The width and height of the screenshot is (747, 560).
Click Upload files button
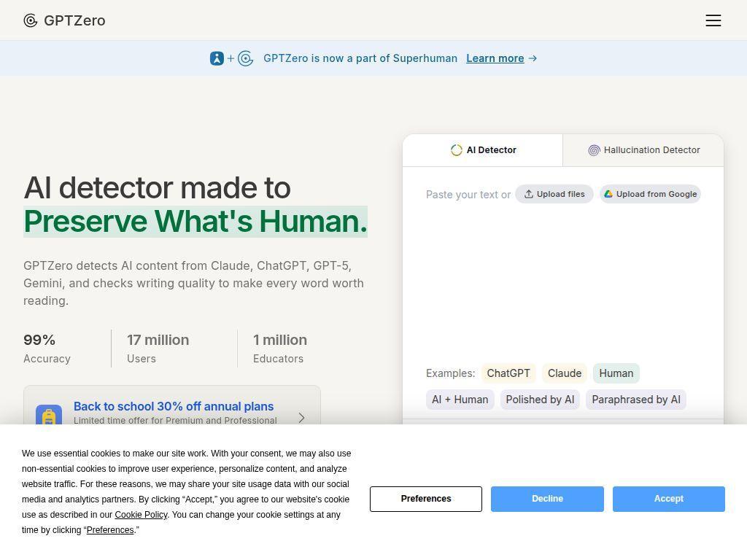554,194
